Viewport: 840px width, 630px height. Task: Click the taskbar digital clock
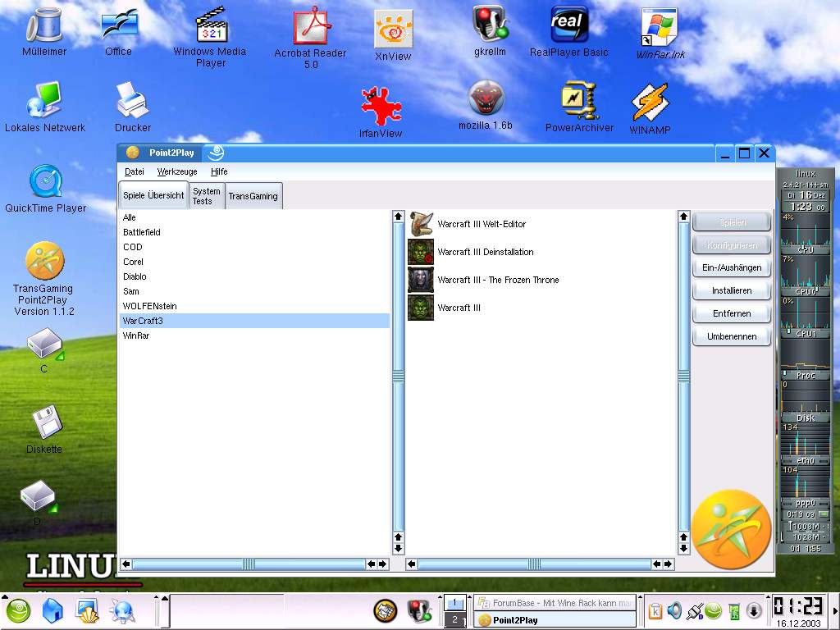coord(798,606)
